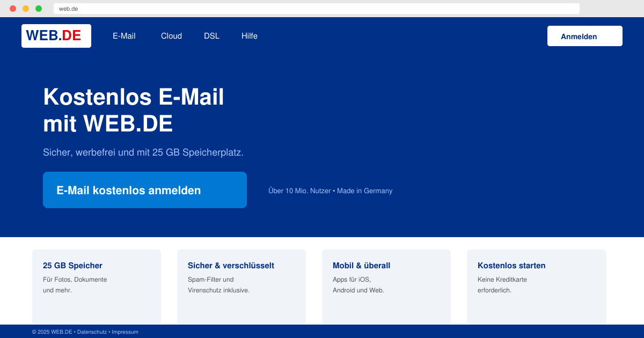Click the Anmelden button
644x338 pixels.
[x=585, y=36]
